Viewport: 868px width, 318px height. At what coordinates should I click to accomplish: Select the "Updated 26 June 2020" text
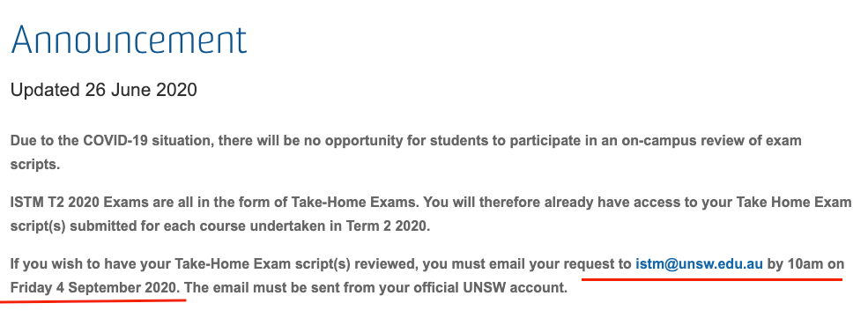103,90
